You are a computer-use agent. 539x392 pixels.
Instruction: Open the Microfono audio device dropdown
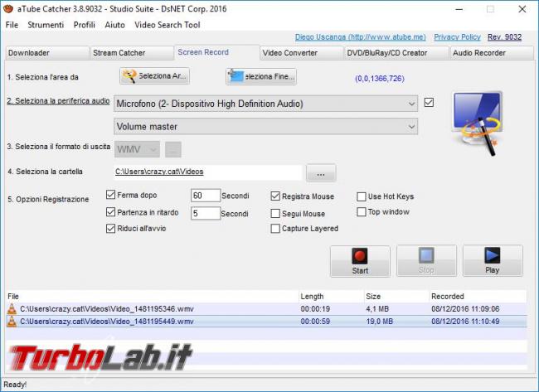[265, 104]
